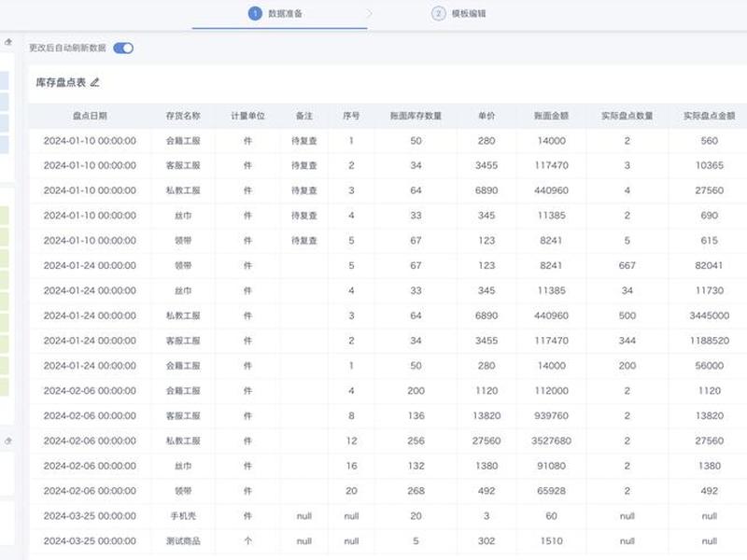Click the 更改后自动刷新数据 label
Viewport: 747px width, 560px height.
pos(67,48)
